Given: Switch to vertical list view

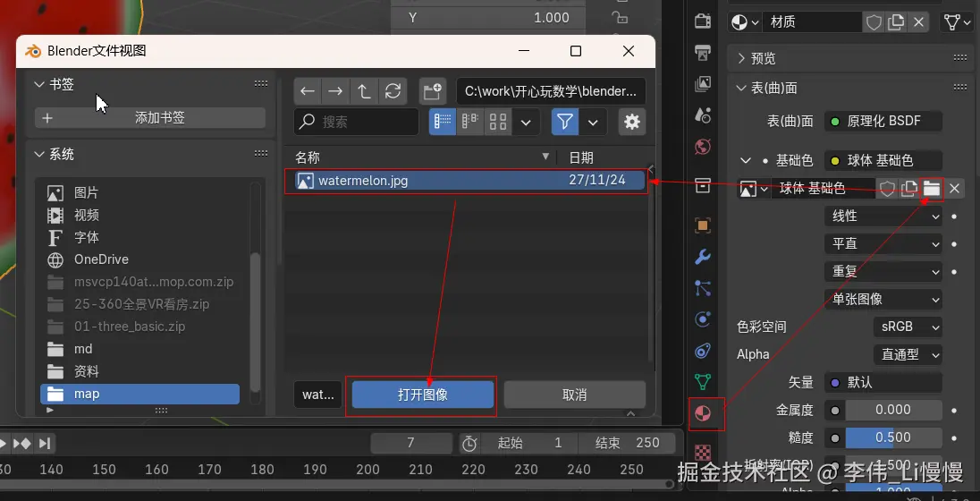Looking at the screenshot, I should pos(443,122).
